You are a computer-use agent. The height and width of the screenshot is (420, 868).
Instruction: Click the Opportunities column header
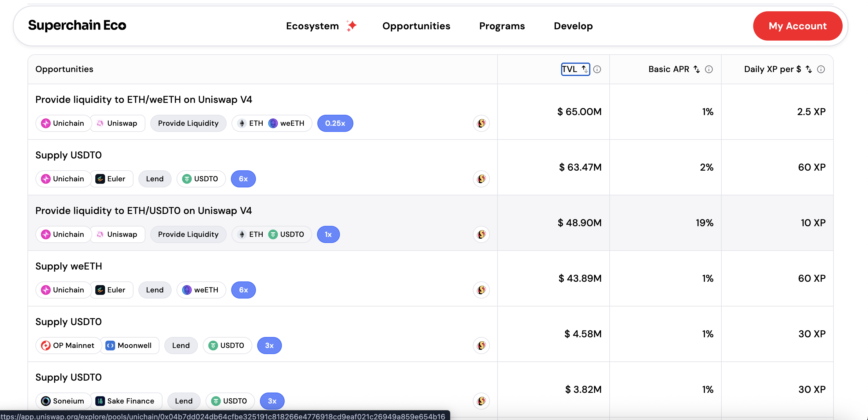point(64,69)
